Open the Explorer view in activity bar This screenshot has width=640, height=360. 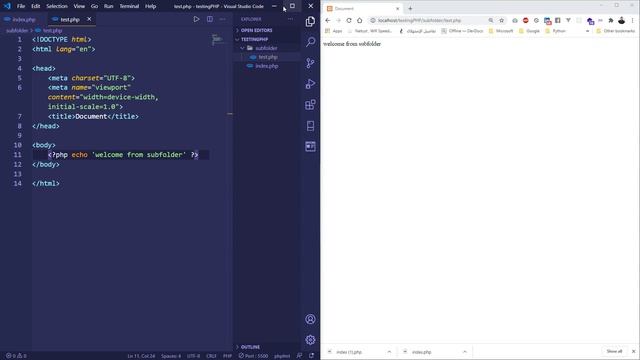coord(310,21)
